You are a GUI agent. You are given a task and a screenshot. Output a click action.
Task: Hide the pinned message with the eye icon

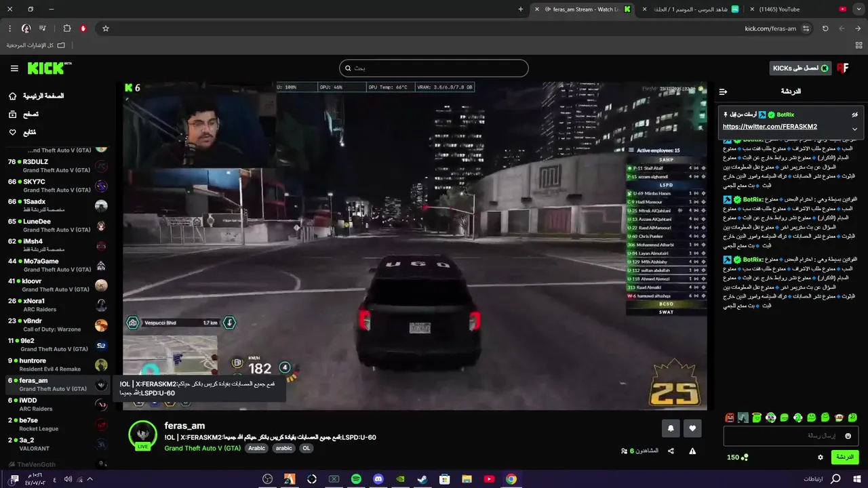[854, 115]
